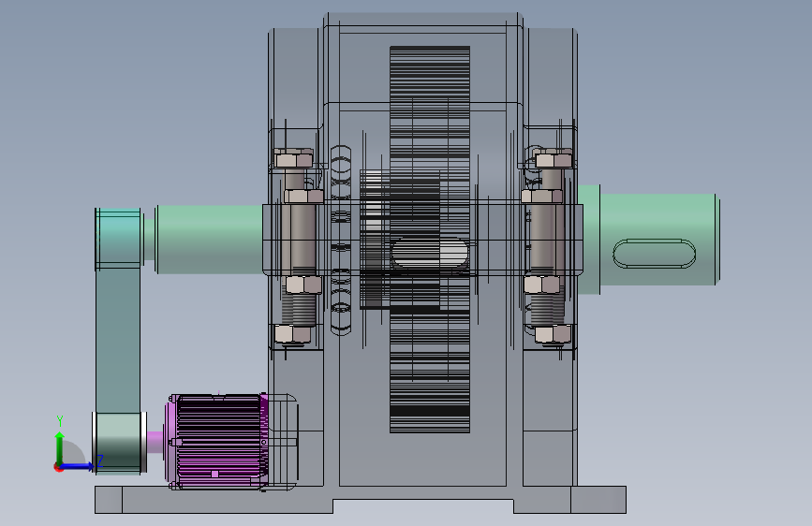The height and width of the screenshot is (526, 812).
Task: Select the green input shaft left of the housing
Action: (x=209, y=240)
